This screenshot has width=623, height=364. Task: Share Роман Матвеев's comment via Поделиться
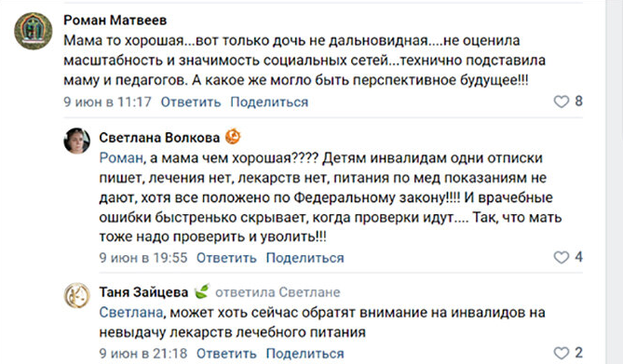point(269,102)
